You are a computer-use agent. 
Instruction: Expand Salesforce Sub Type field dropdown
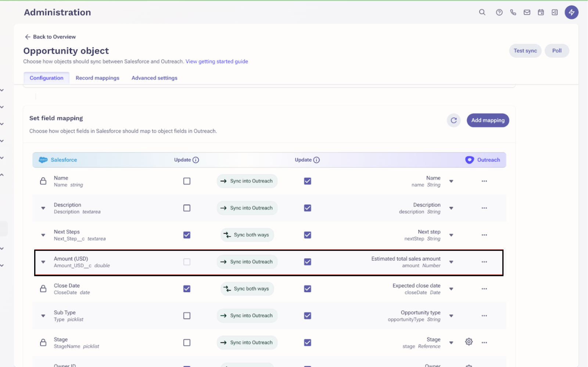[x=43, y=316]
